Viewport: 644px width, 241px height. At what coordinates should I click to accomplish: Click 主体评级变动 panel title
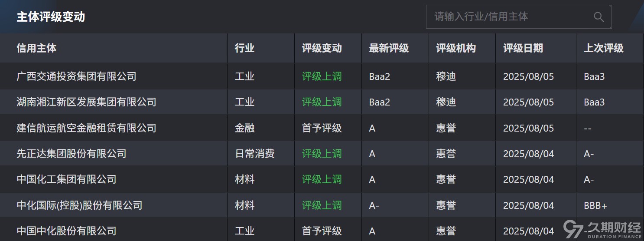(51, 17)
